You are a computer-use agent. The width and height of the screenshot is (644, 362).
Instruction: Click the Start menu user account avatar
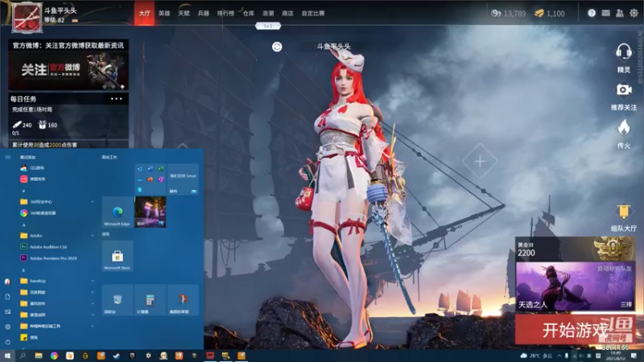coord(7,281)
